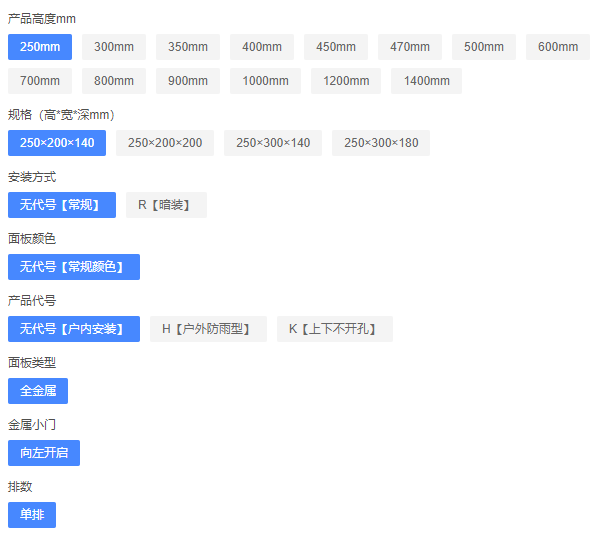This screenshot has width=611, height=536.
Task: Pick the 250×300×180 size option
Action: pyautogui.click(x=381, y=143)
